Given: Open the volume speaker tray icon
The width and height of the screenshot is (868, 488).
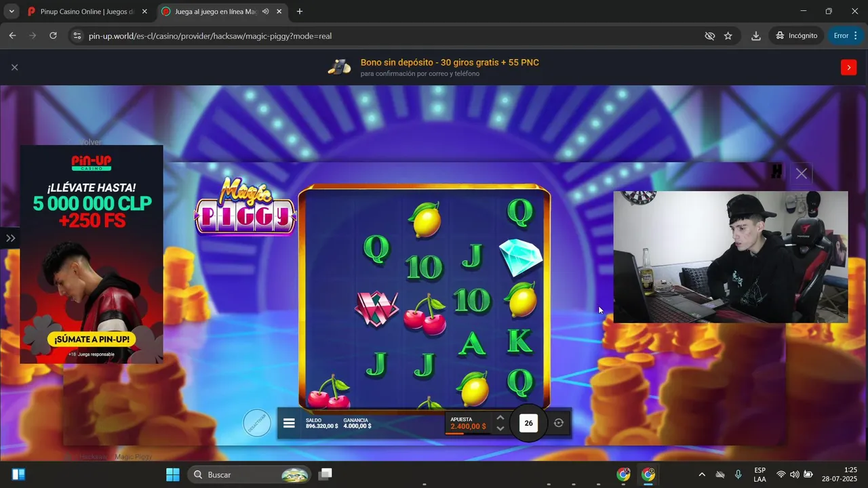Looking at the screenshot, I should click(x=794, y=474).
